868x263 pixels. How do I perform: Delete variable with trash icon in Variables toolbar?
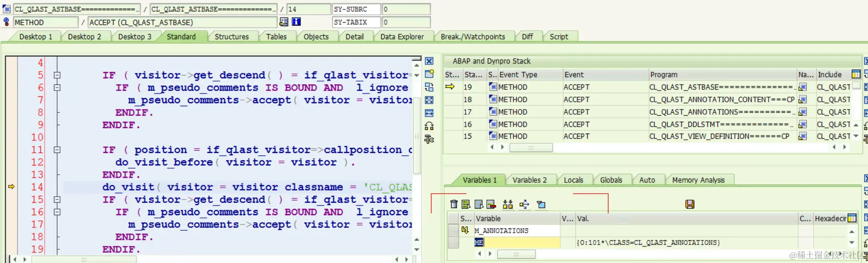point(454,204)
